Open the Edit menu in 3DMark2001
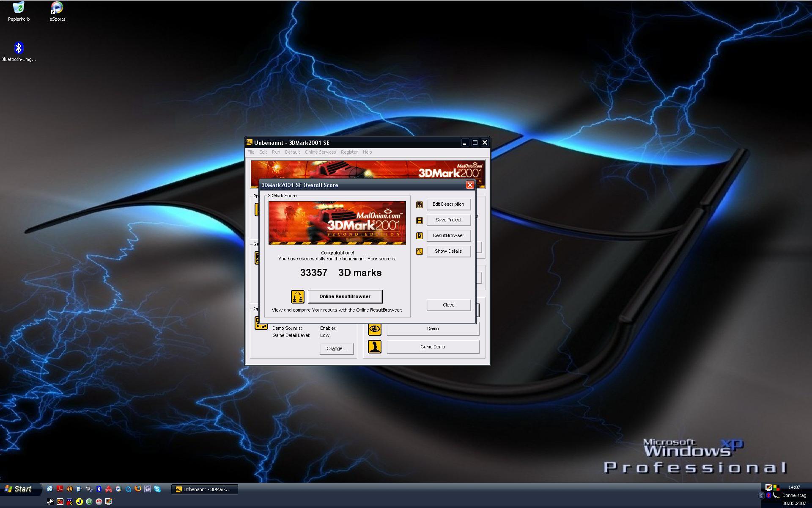This screenshot has width=812, height=508. (263, 152)
